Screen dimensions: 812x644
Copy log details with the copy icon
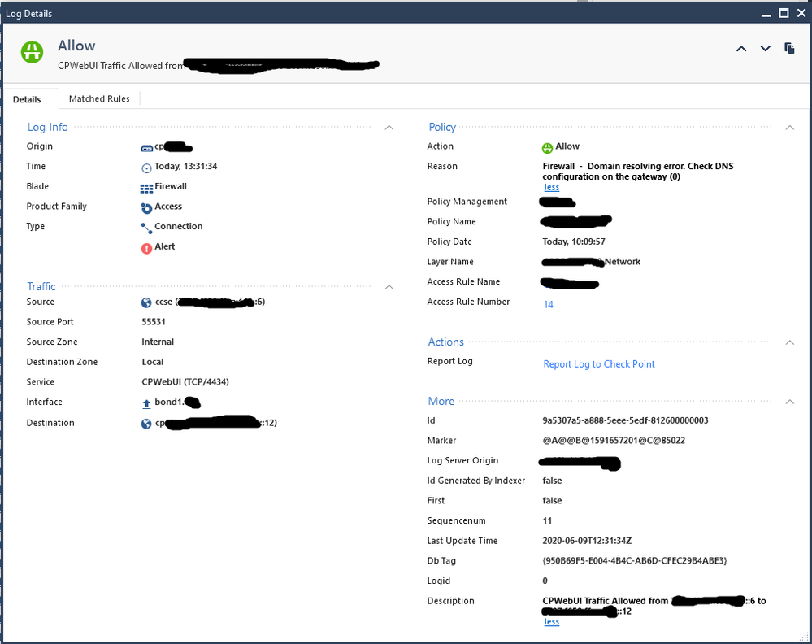789,48
